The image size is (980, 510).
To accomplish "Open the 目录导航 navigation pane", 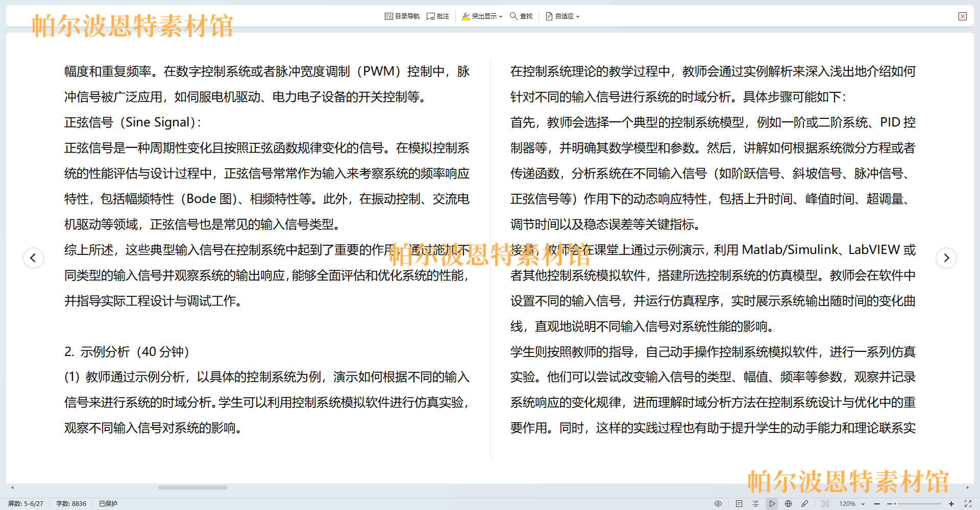I will click(x=402, y=16).
